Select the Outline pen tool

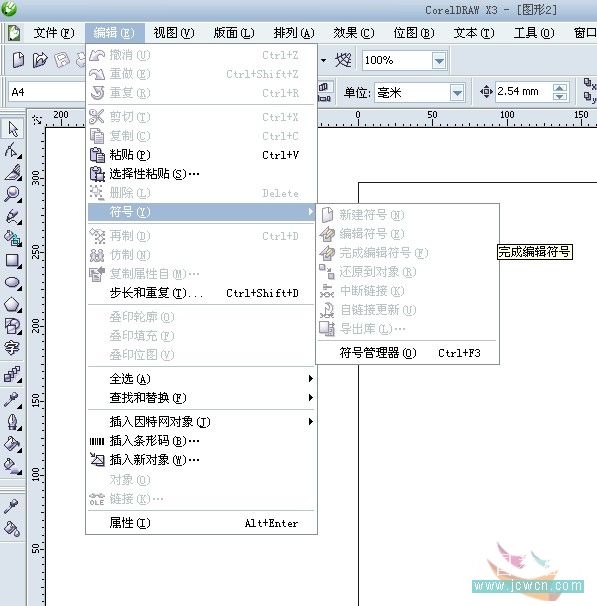click(13, 422)
